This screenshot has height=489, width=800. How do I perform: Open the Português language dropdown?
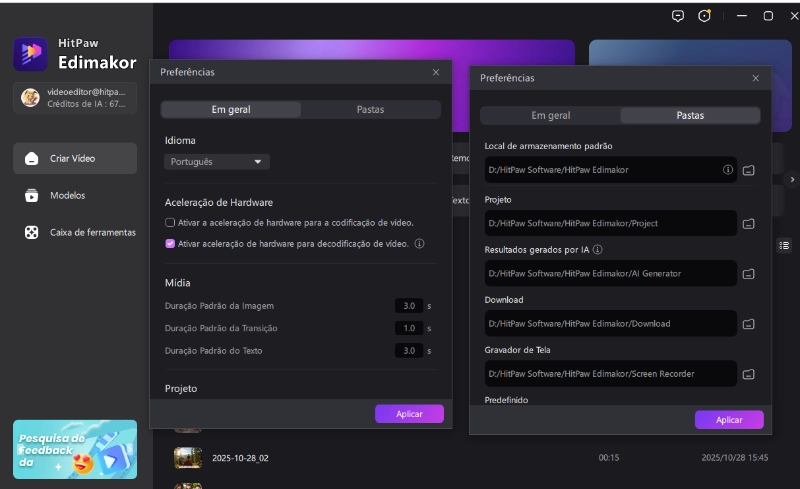click(216, 161)
